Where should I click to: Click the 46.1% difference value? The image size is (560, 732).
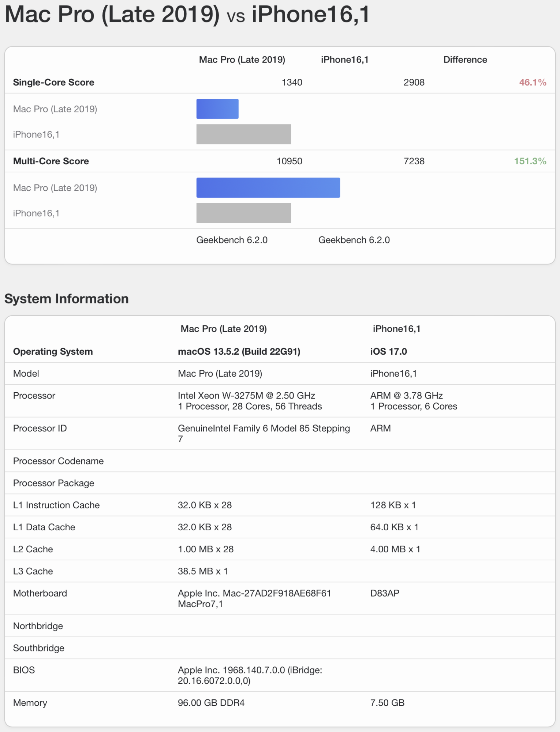click(x=533, y=82)
